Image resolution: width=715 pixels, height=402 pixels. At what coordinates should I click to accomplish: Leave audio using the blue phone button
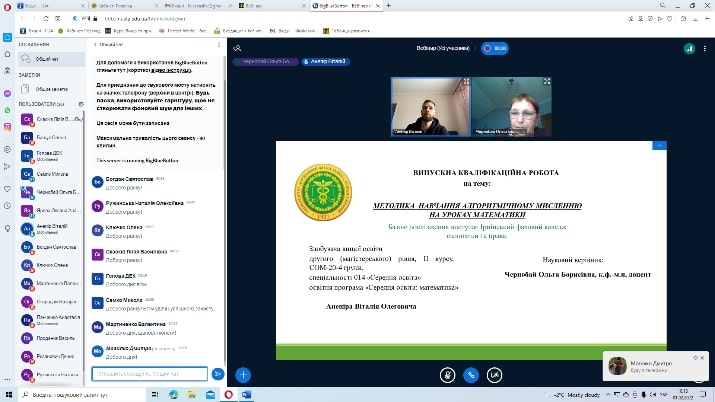pyautogui.click(x=471, y=375)
